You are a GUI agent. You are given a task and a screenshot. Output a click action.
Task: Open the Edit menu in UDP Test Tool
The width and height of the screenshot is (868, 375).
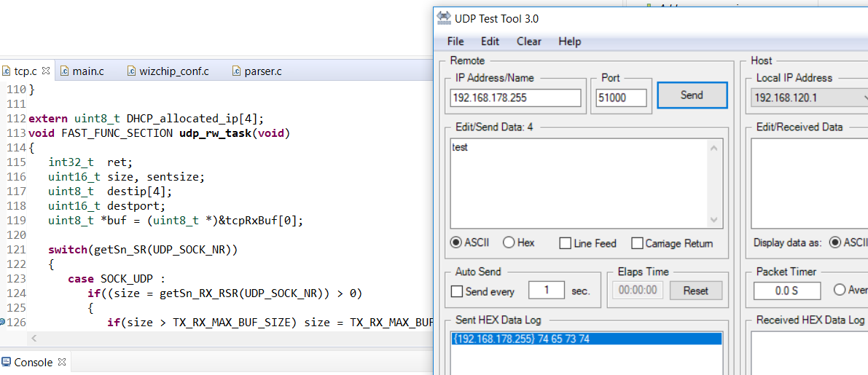490,42
